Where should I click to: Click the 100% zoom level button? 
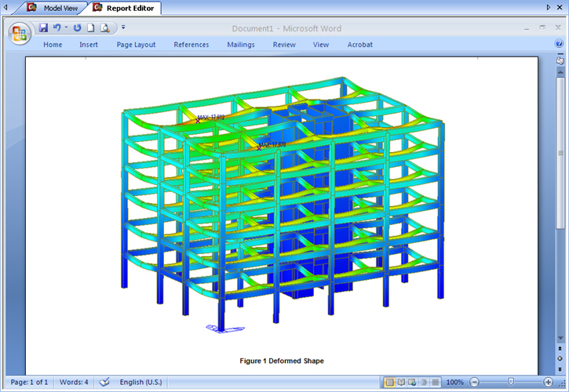pos(454,382)
